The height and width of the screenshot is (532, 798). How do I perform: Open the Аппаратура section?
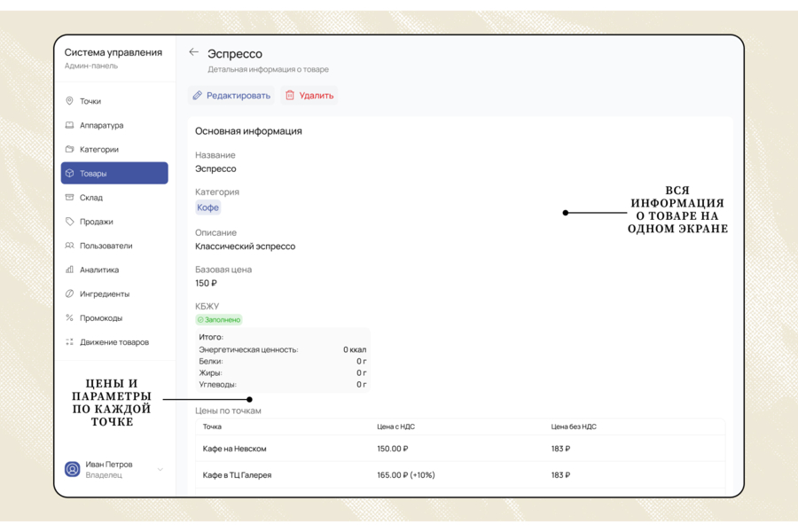point(114,125)
